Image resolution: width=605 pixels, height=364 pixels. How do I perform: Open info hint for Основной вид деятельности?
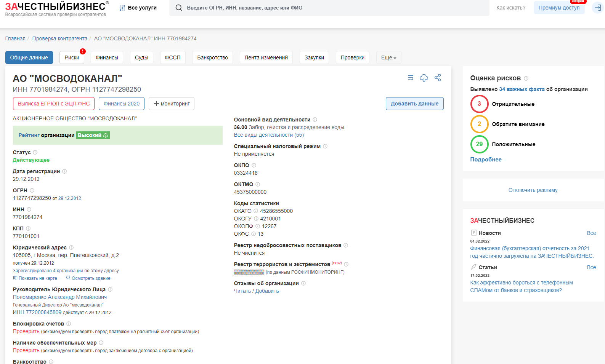tap(315, 120)
